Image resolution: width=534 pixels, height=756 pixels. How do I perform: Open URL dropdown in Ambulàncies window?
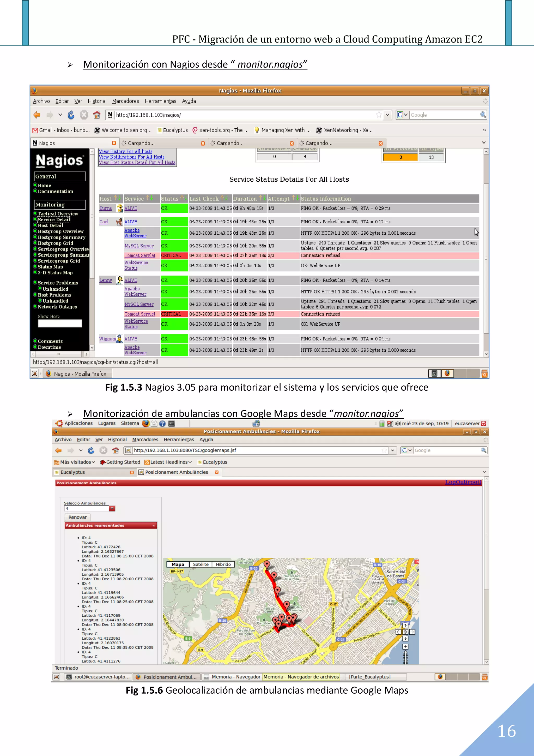click(392, 450)
